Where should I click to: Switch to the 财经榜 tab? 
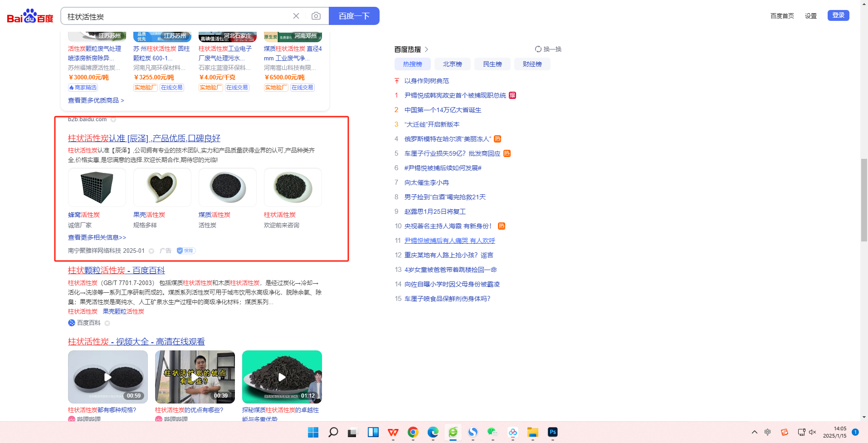pyautogui.click(x=532, y=64)
